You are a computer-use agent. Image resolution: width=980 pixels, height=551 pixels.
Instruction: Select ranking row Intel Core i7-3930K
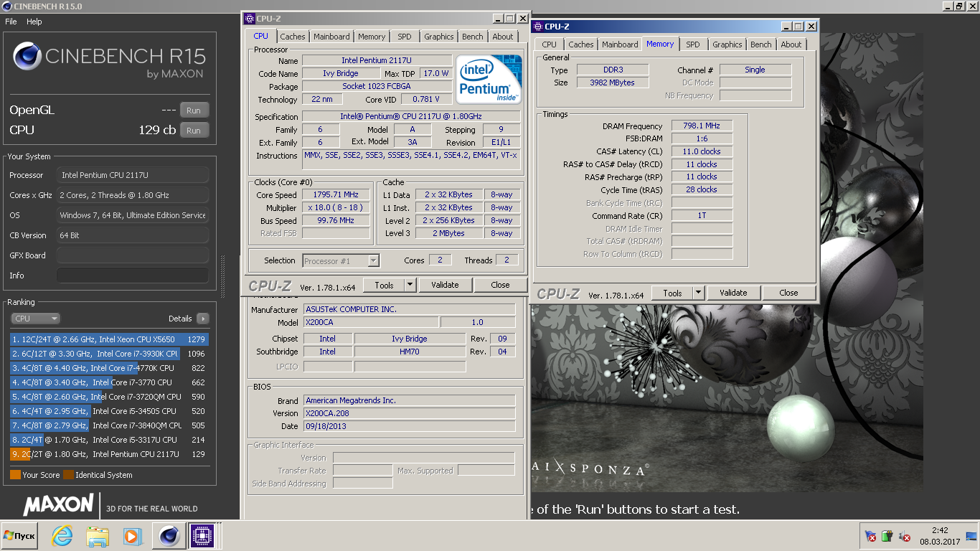click(x=109, y=354)
